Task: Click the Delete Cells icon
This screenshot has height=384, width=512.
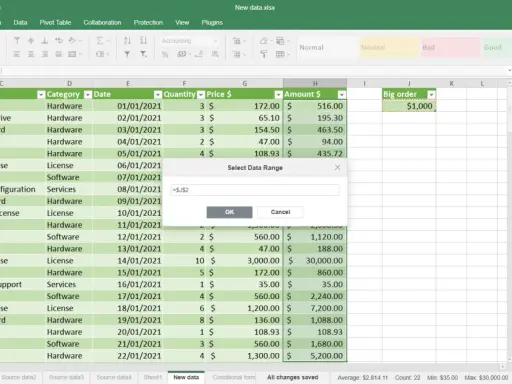Action: coord(237,54)
